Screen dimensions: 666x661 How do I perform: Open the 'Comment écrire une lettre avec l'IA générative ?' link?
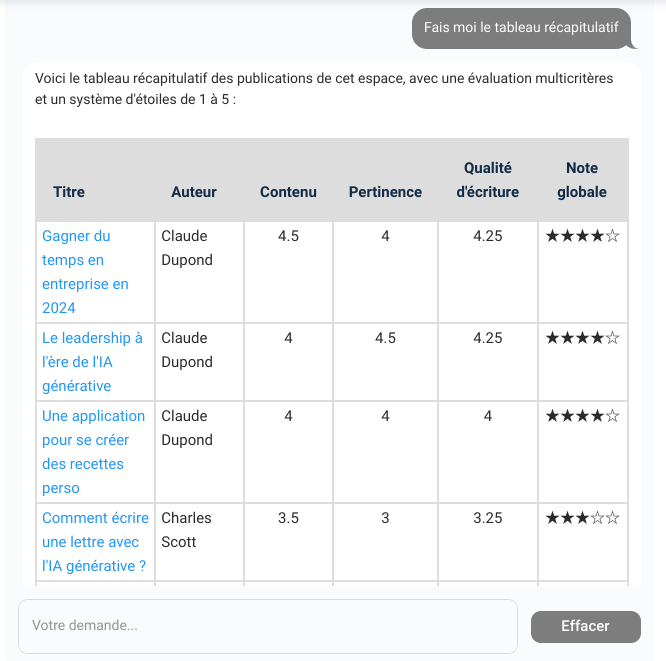pos(95,542)
